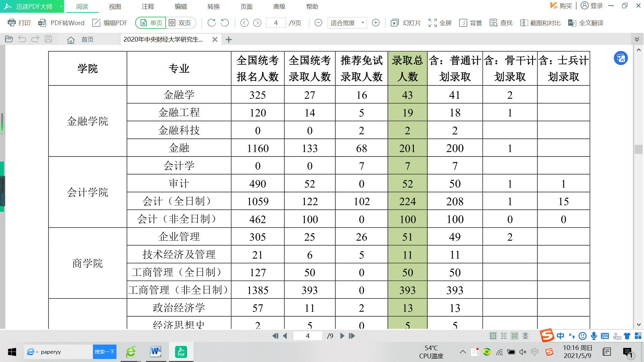This screenshot has width=644, height=362.
Task: Select the 2020年中央财经大学研究生 document tab
Action: pyautogui.click(x=163, y=40)
